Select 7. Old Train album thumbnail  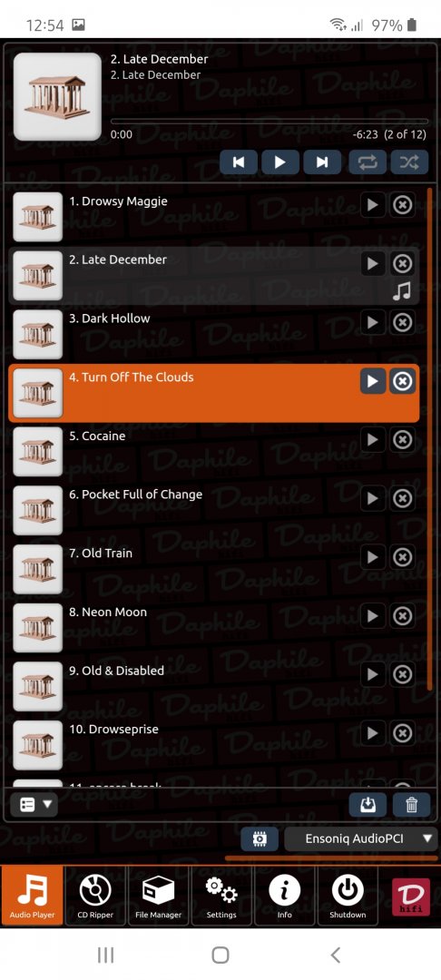click(x=37, y=569)
